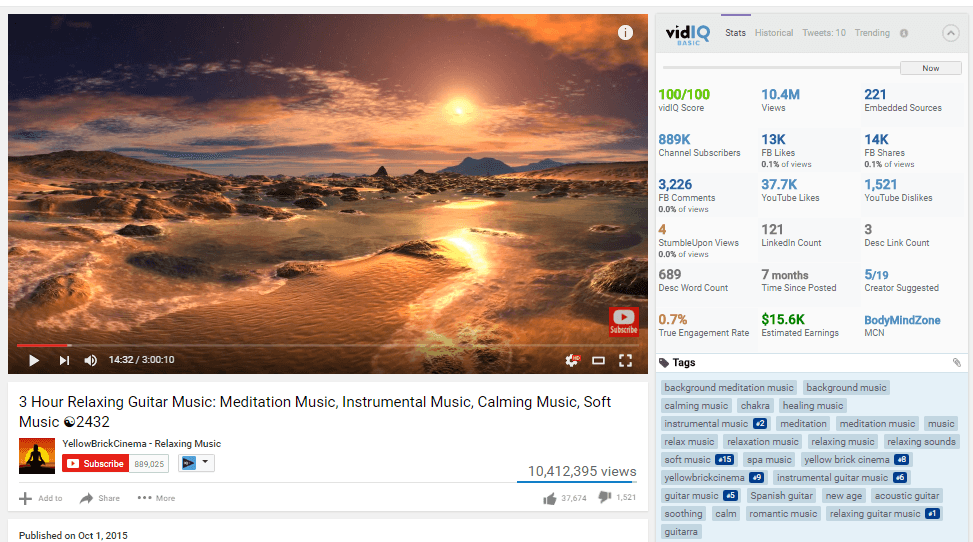Screen dimensions: 973x542
Task: Enter fullscreen video mode
Action: click(626, 360)
